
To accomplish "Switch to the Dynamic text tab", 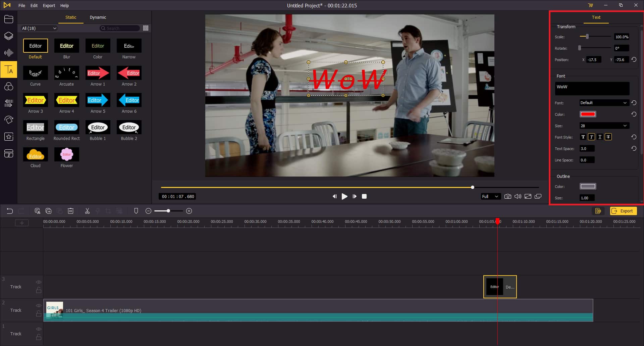I will (x=98, y=17).
